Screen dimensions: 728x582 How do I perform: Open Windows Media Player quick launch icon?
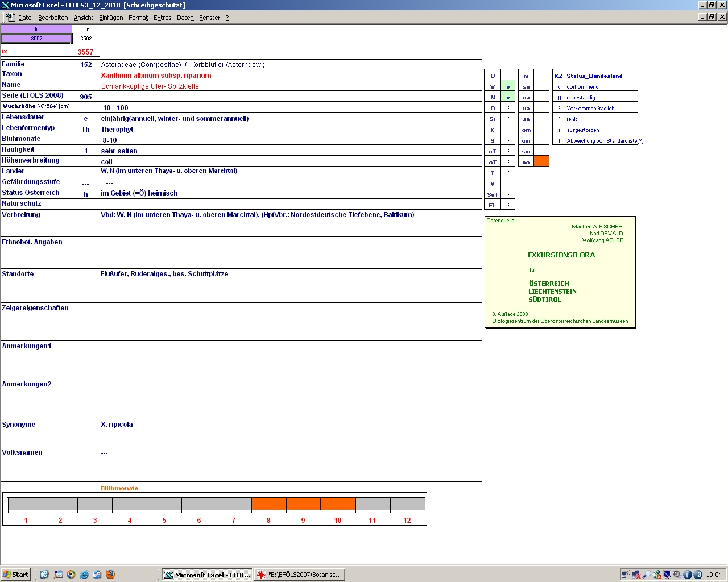click(x=71, y=575)
